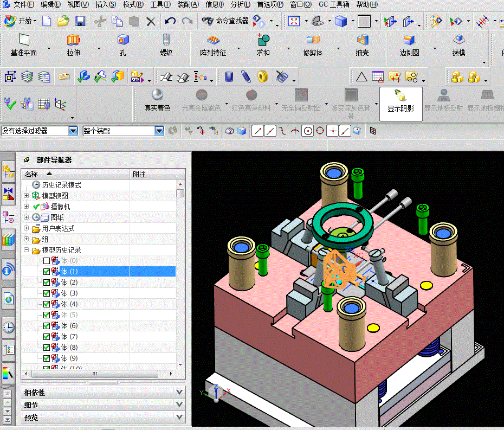
Task: Click the Cut scissors icon
Action: pyautogui.click(x=100, y=21)
